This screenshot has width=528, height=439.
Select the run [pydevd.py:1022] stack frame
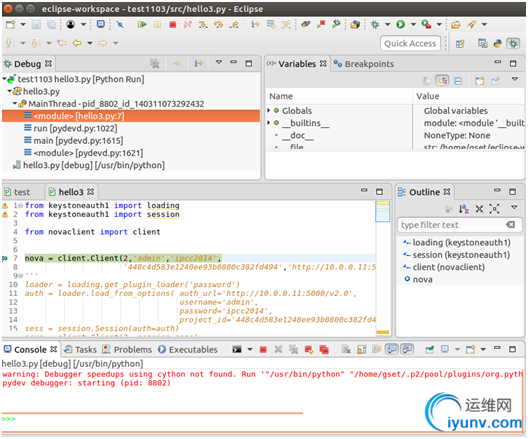pyautogui.click(x=75, y=129)
